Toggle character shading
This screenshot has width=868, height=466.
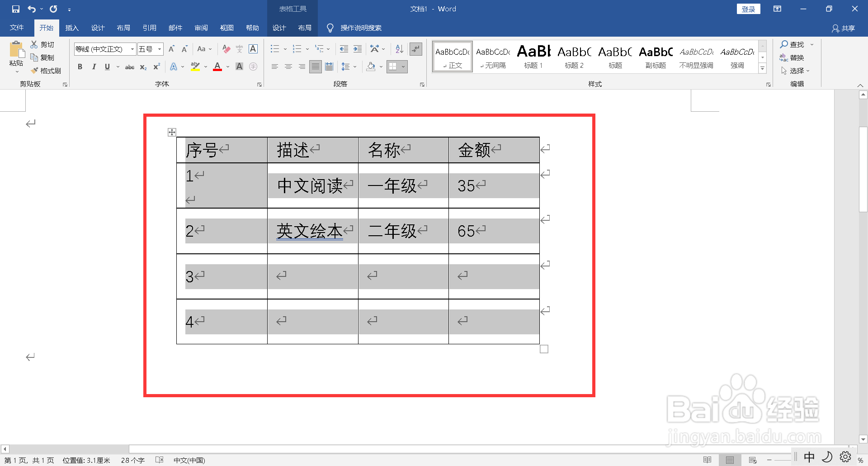click(x=240, y=67)
